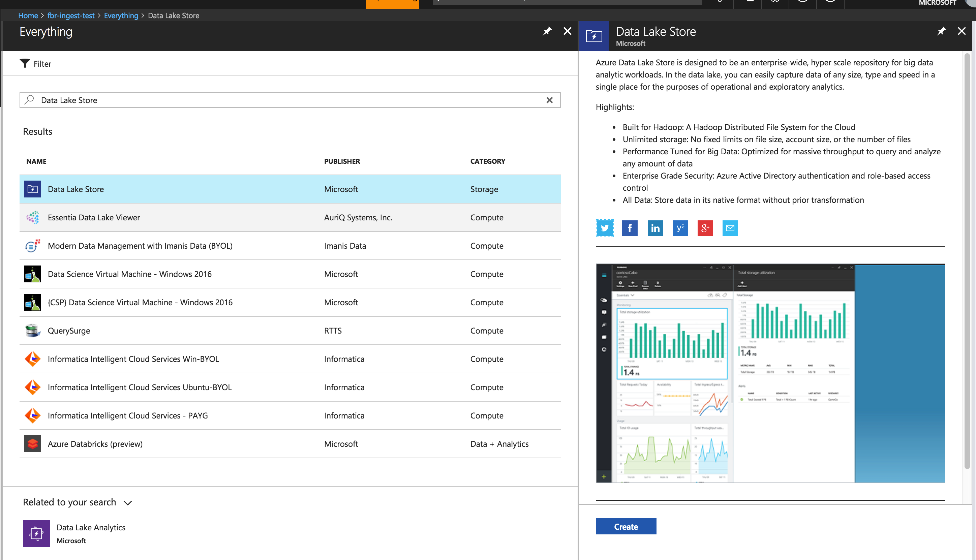Clear the search box with X
This screenshot has height=560, width=976.
tap(550, 100)
